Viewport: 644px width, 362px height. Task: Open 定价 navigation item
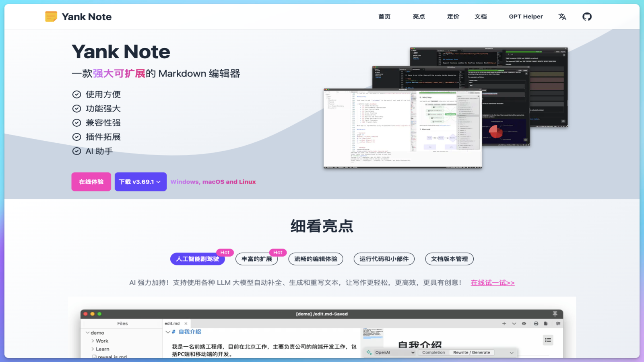pyautogui.click(x=453, y=16)
